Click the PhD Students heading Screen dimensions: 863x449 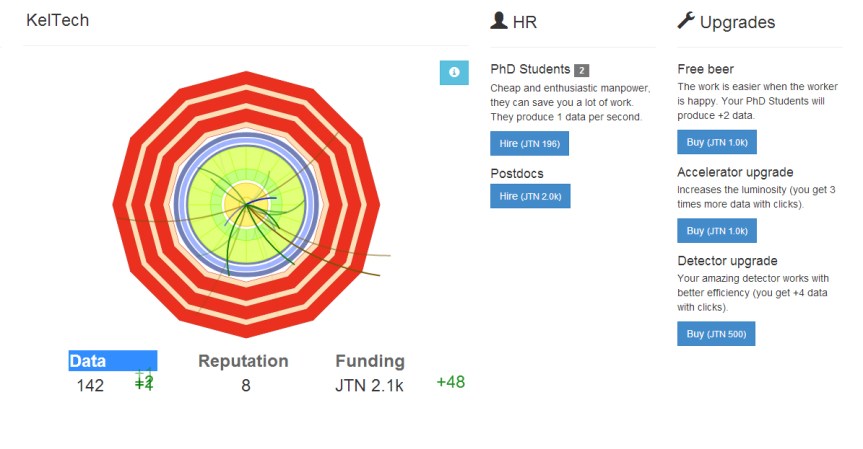pos(530,69)
